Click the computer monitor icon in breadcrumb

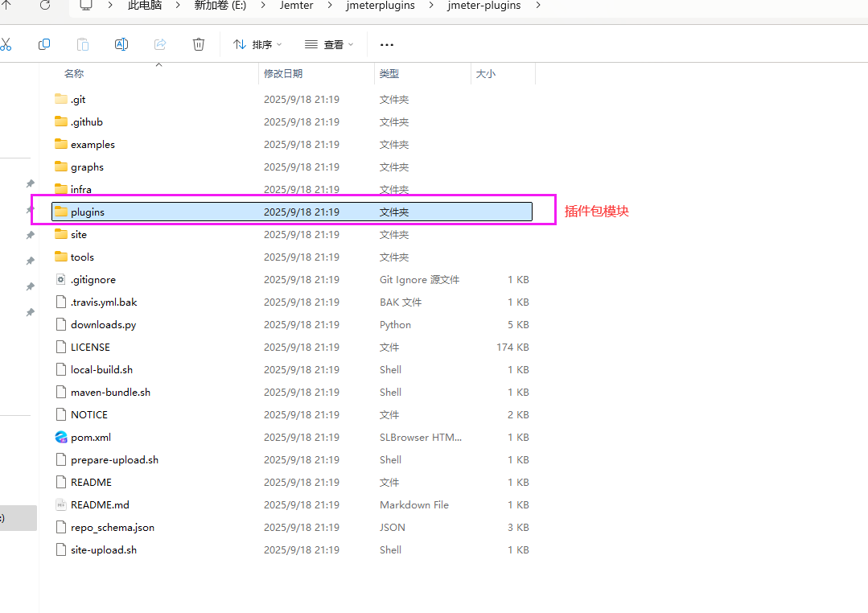pyautogui.click(x=86, y=5)
